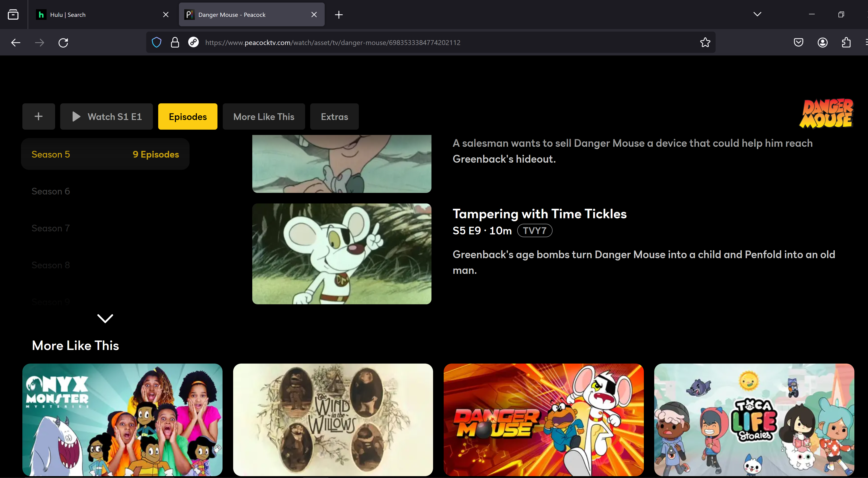868x478 pixels.
Task: Bookmark this page with the star
Action: 705,42
